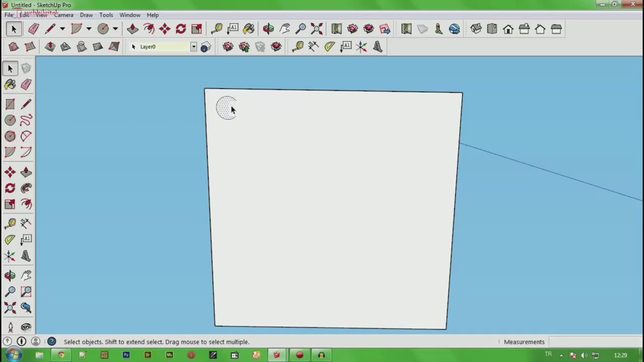Pick the Look Around eye tool
This screenshot has height=362, width=644.
(26, 327)
